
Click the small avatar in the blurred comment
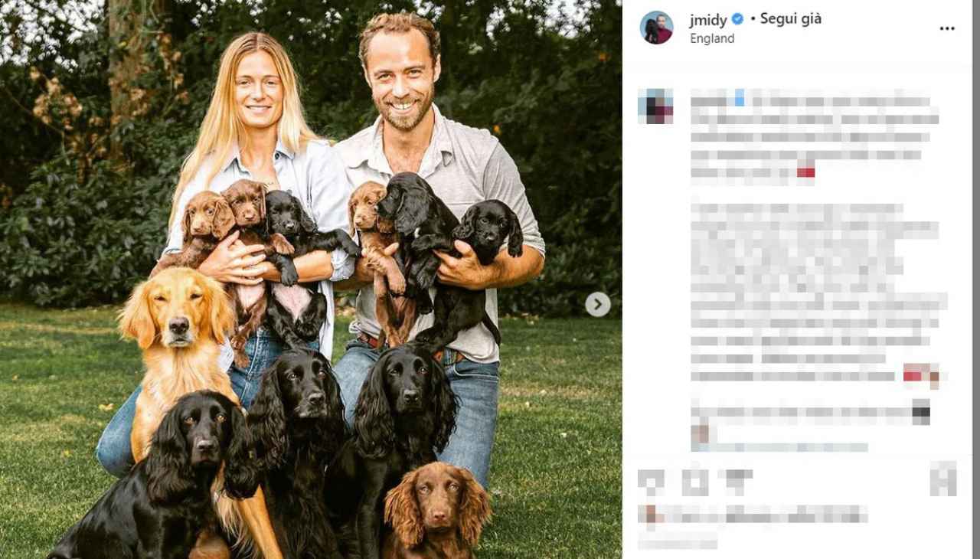click(x=700, y=434)
